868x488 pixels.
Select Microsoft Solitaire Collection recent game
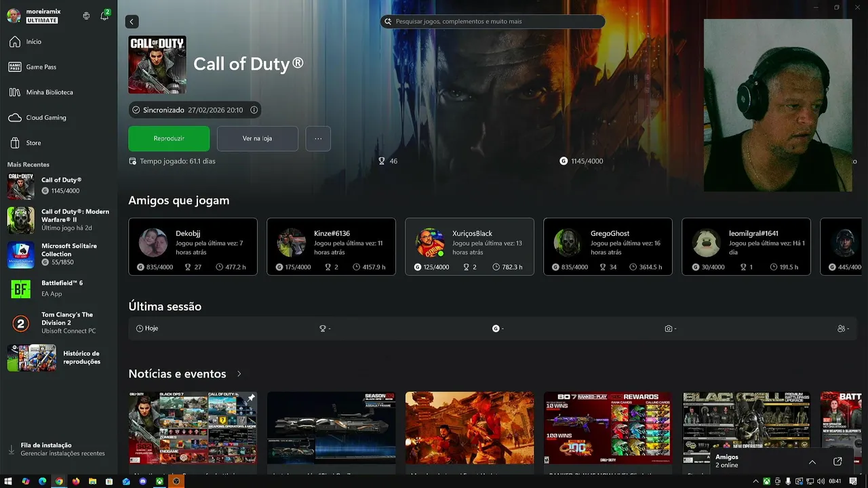pyautogui.click(x=58, y=254)
